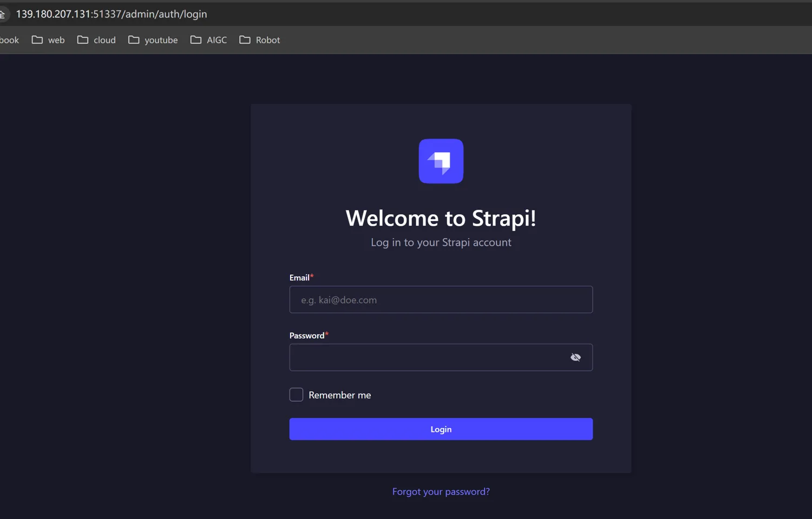Open the web bookmarks folder
The image size is (812, 519).
tap(48, 40)
